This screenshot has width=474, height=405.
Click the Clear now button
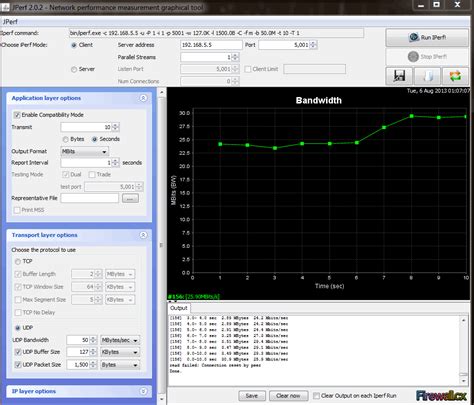point(288,396)
